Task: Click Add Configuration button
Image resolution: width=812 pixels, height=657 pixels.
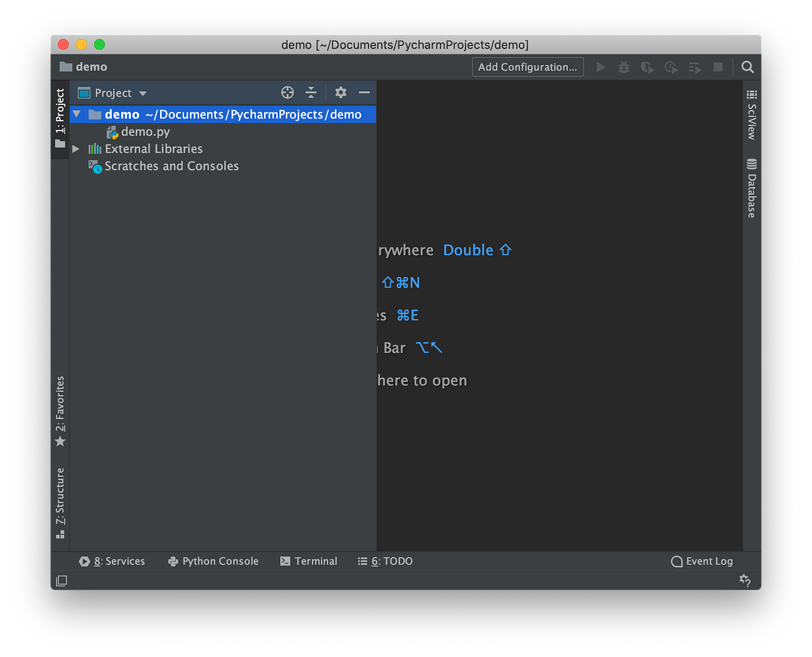Action: pyautogui.click(x=527, y=67)
